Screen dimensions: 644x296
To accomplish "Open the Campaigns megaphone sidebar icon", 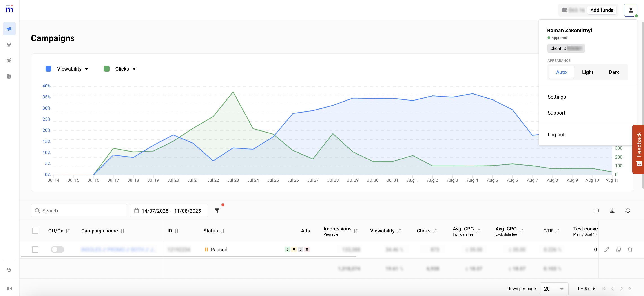I will pos(9,29).
